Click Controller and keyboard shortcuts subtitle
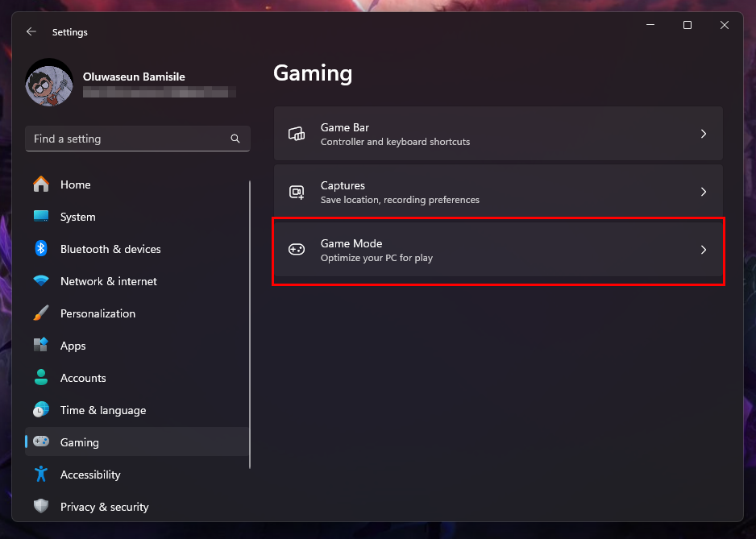 [396, 142]
